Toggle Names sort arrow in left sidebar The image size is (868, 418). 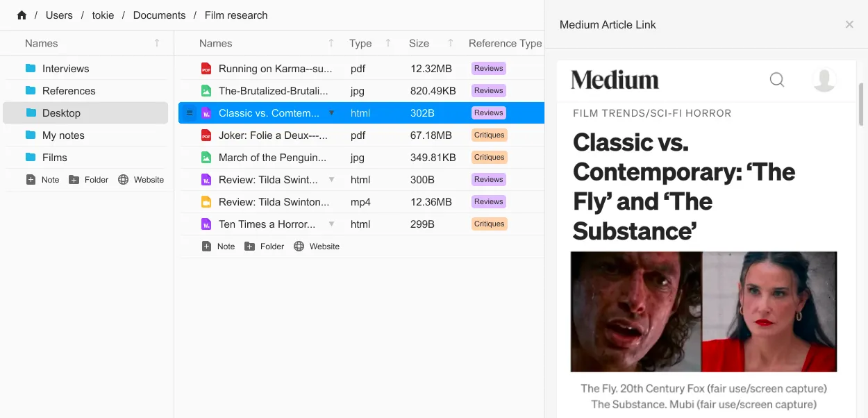point(157,43)
